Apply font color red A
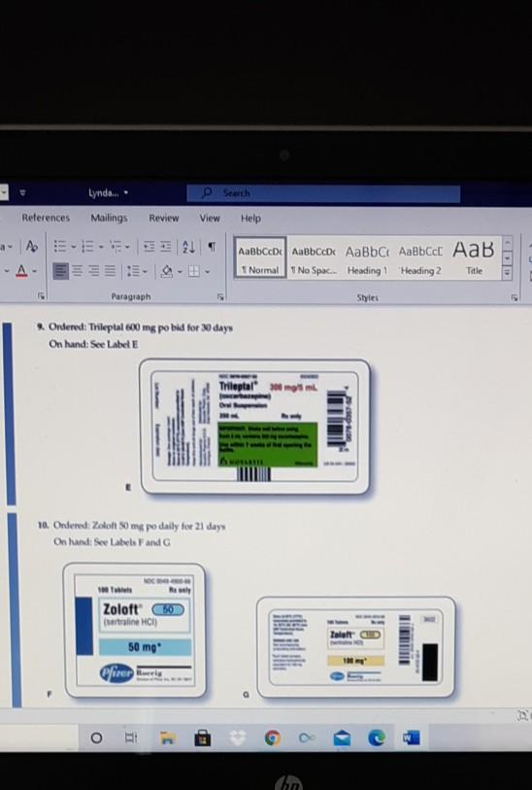 21,271
